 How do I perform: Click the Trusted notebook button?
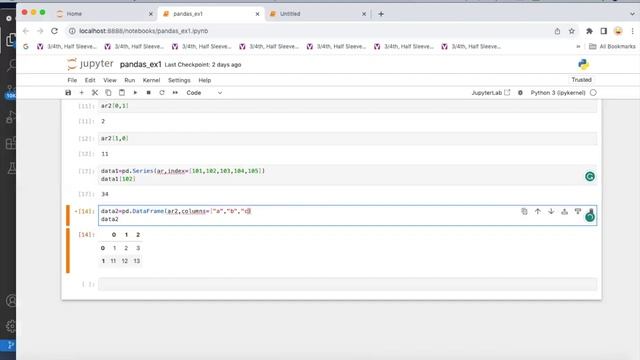[x=581, y=80]
